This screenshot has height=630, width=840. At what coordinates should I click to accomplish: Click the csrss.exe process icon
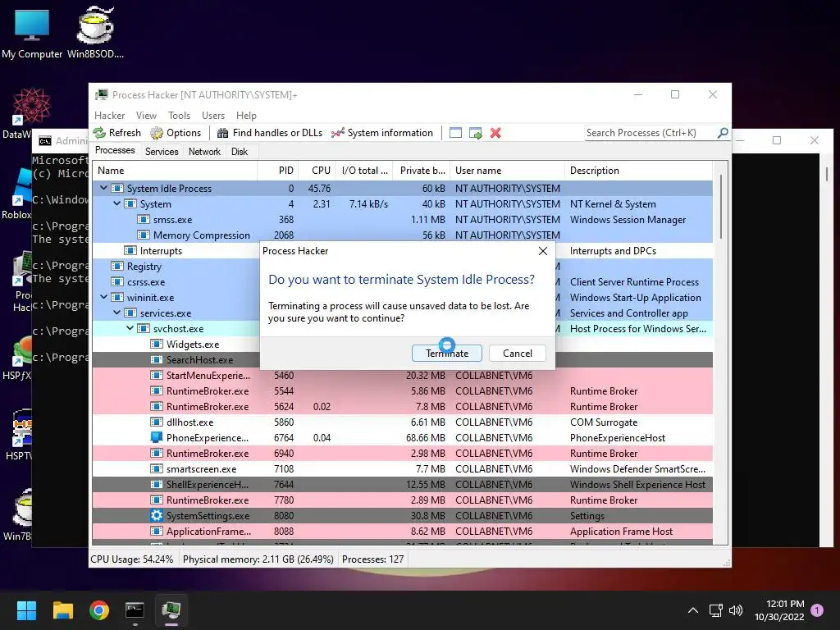click(117, 282)
